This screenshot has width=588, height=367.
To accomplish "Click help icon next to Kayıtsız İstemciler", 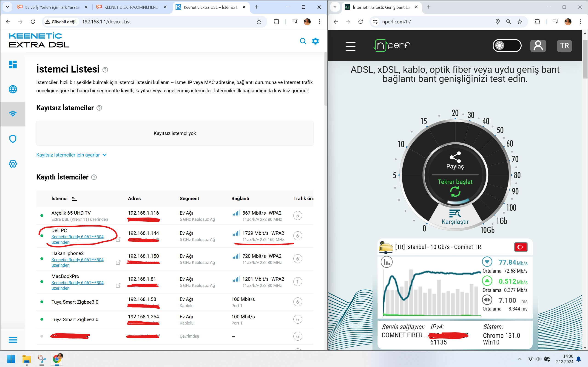I will pyautogui.click(x=99, y=108).
